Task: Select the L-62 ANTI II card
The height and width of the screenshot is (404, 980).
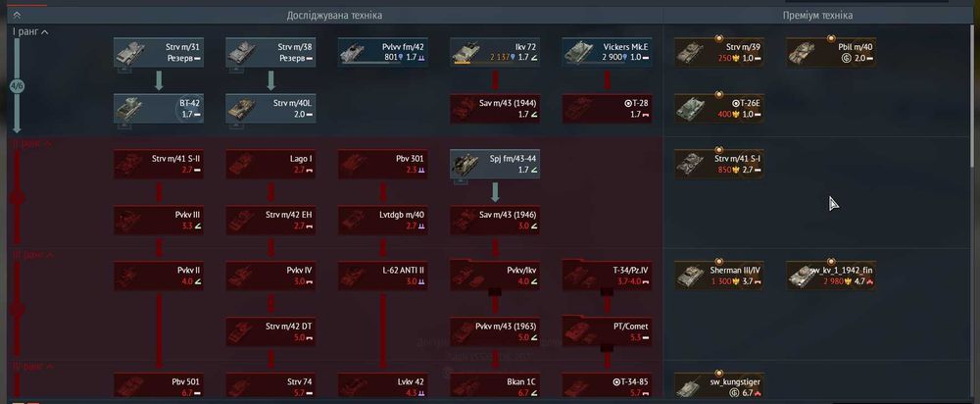Action: point(382,276)
